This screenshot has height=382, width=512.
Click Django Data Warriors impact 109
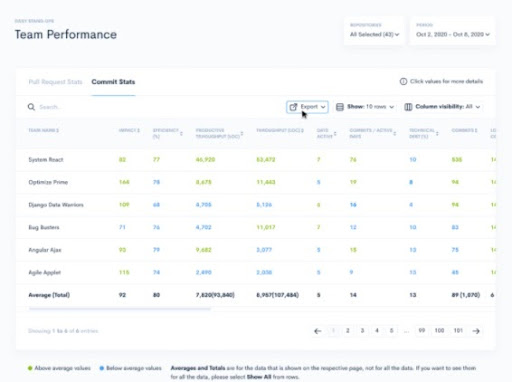coord(124,205)
